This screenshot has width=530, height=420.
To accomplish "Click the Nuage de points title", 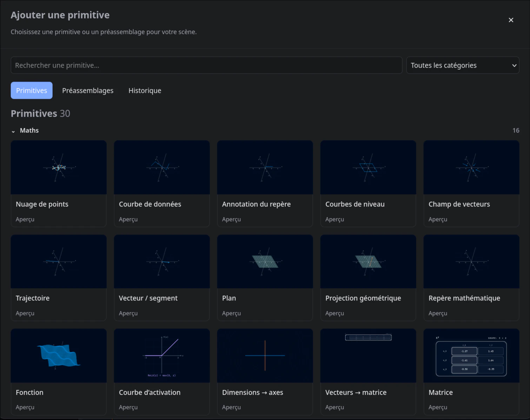I will [42, 204].
